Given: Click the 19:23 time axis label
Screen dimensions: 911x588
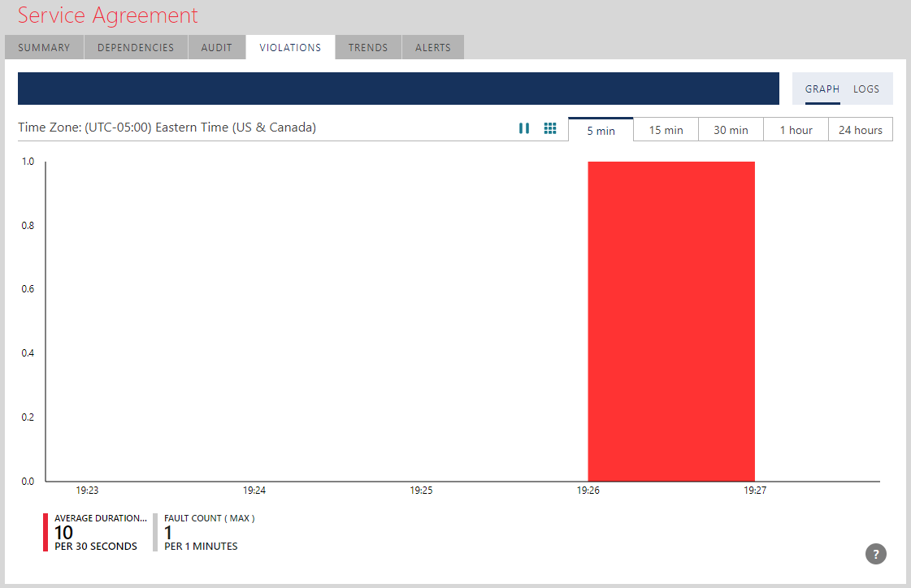Looking at the screenshot, I should pyautogui.click(x=87, y=491).
